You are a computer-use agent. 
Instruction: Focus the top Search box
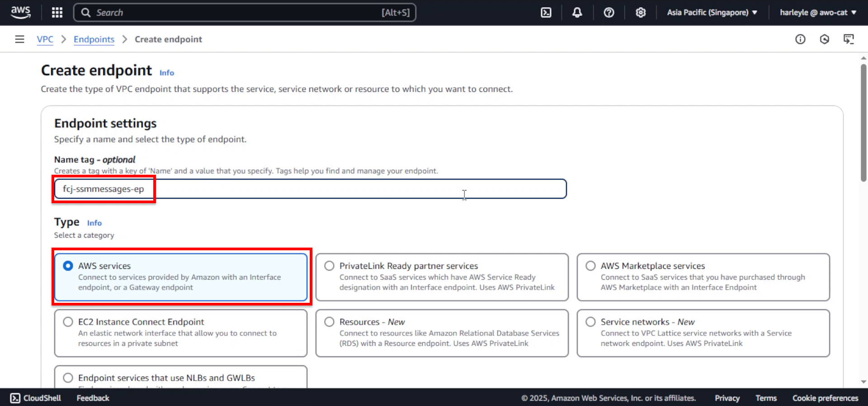(245, 13)
